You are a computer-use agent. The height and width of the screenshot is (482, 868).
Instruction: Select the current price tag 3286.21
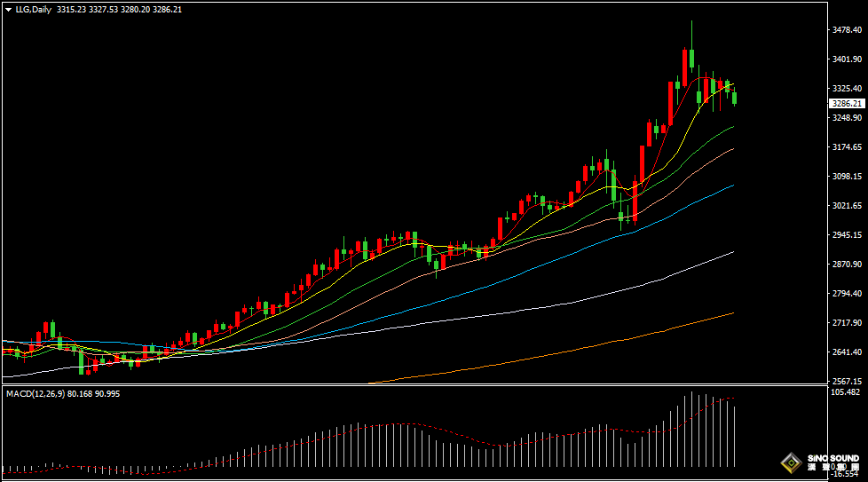pyautogui.click(x=847, y=104)
